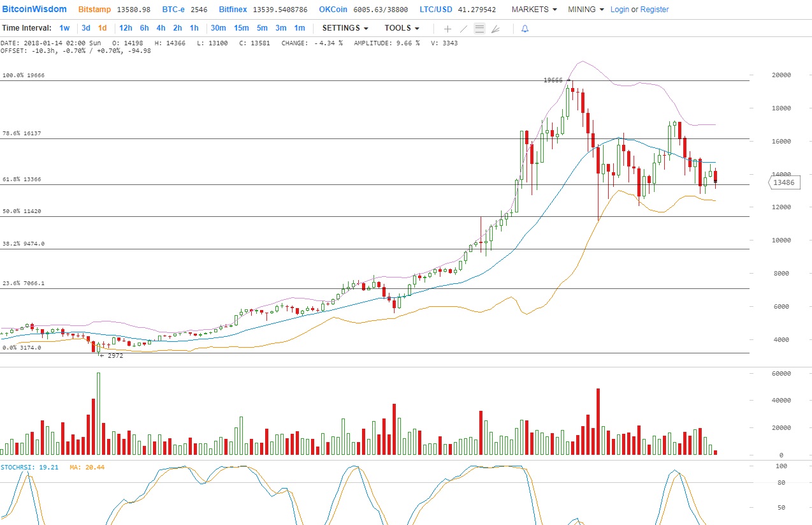
Task: Select the Fibonacci fan tool
Action: point(496,29)
